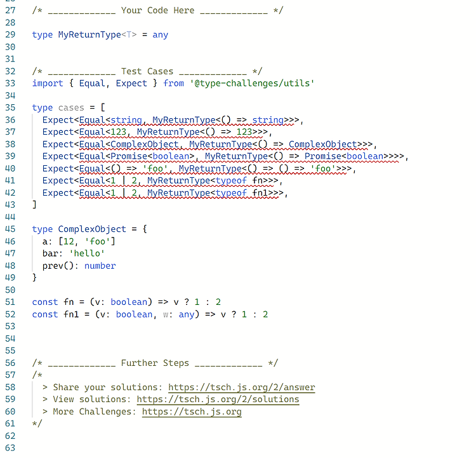Click line number 29 in gutter
Screen dimensions: 476x458
[10, 35]
